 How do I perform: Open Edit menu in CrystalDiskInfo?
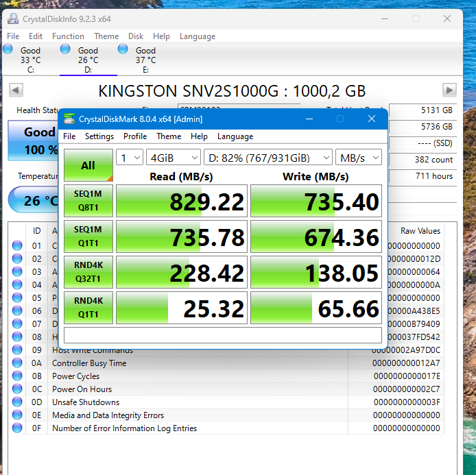point(36,36)
